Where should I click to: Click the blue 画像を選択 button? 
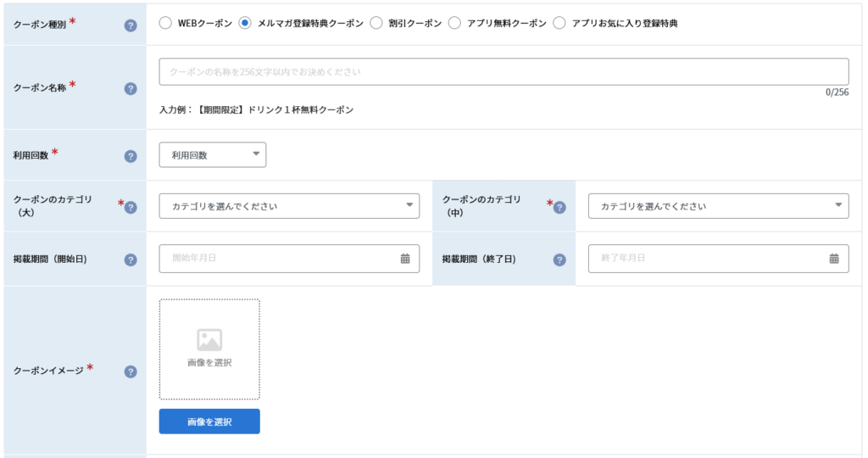[x=209, y=422]
